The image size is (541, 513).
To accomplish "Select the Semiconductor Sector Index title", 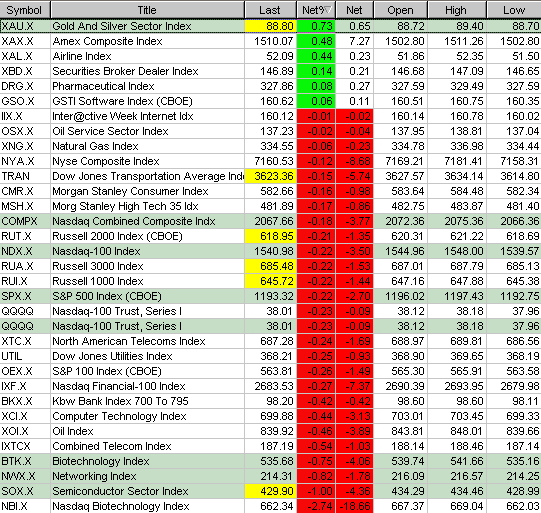I will (120, 491).
